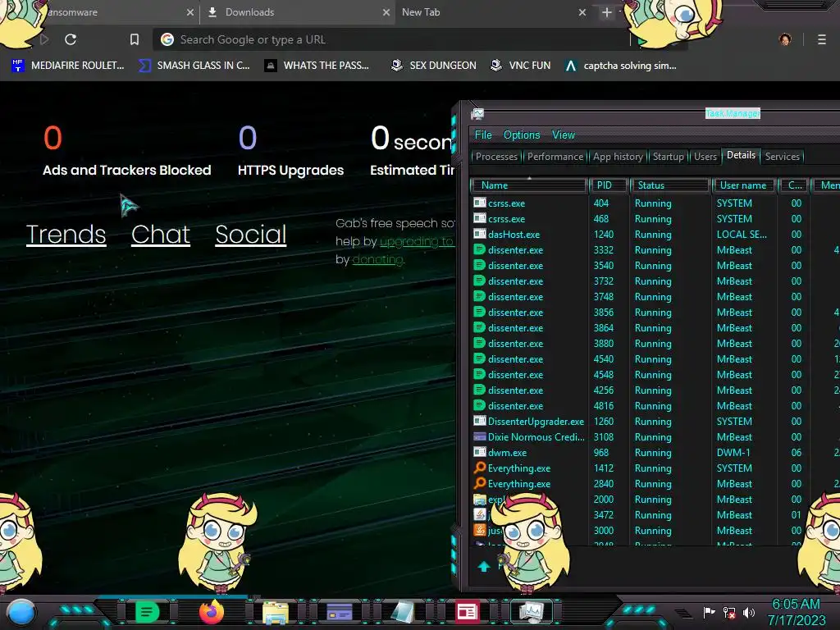Click the Start orb button

[21, 612]
